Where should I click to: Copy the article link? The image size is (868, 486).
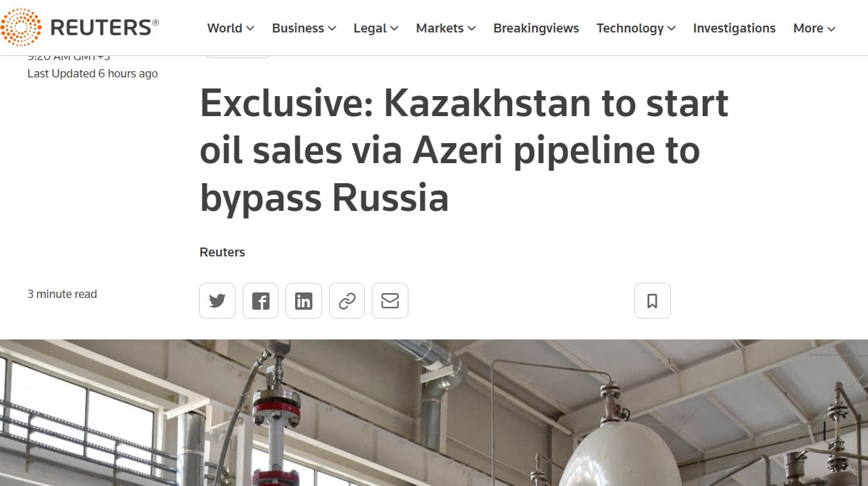click(x=347, y=301)
